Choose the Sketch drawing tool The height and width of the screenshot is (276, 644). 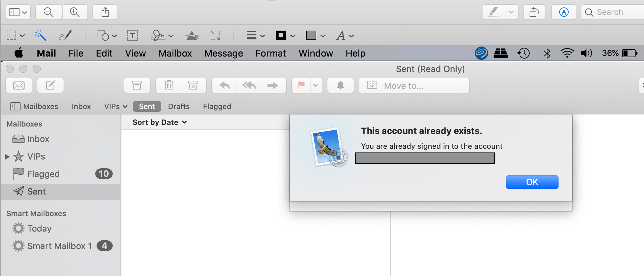(65, 35)
